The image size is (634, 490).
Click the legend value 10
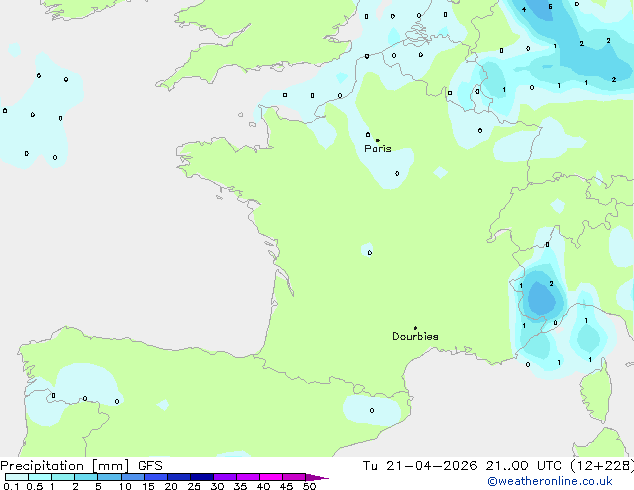pos(125,486)
